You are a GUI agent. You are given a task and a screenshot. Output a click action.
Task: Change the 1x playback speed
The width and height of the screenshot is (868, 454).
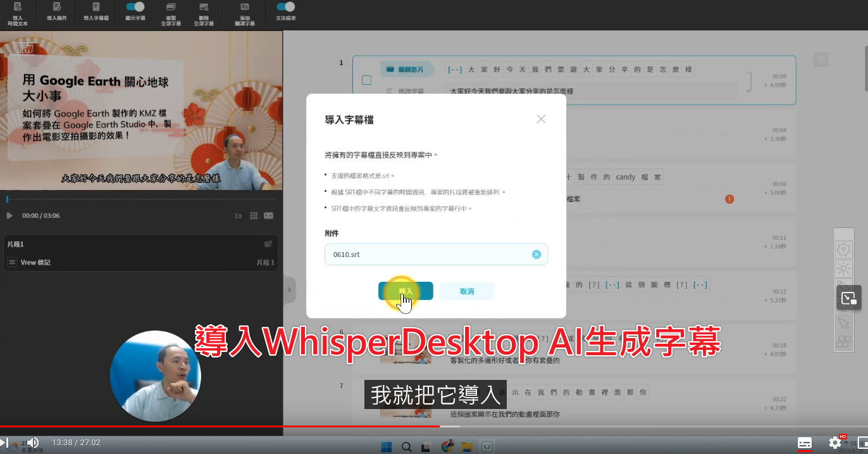238,216
